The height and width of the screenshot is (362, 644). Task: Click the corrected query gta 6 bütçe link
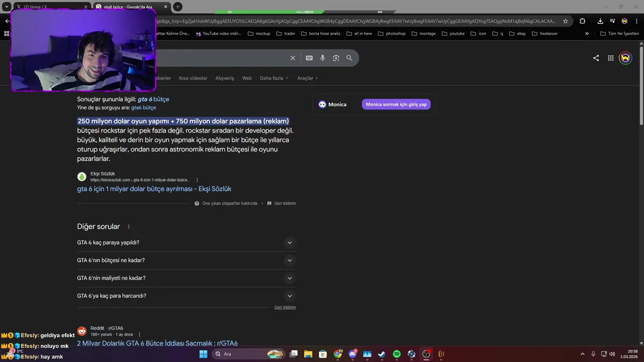click(153, 99)
